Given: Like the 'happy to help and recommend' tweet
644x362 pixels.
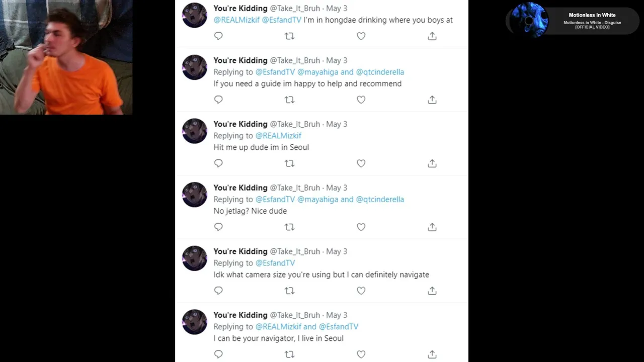Looking at the screenshot, I should pyautogui.click(x=361, y=100).
